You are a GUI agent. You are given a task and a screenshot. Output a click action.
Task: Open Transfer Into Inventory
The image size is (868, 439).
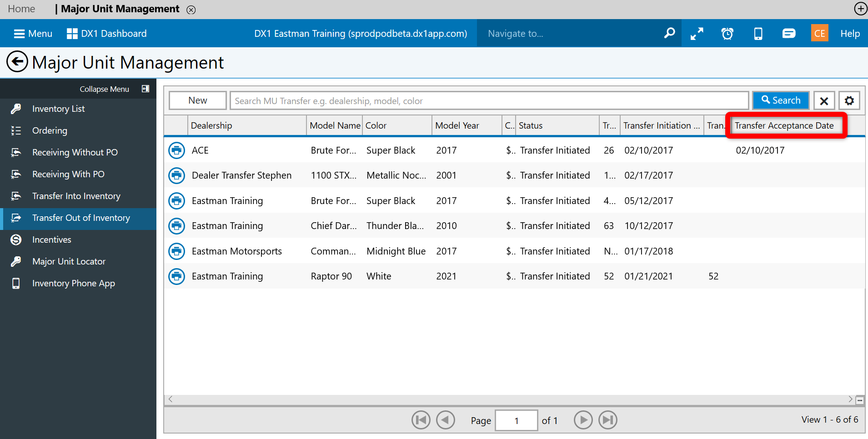78,196
